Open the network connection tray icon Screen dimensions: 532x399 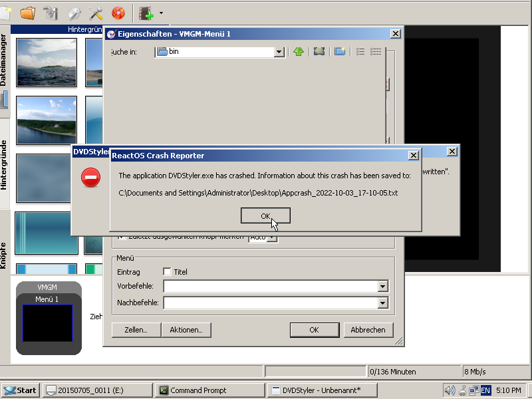(x=474, y=390)
